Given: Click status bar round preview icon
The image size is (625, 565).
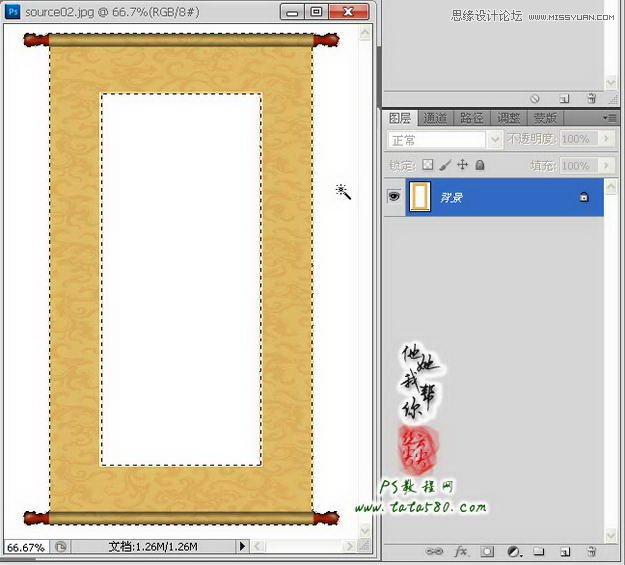Looking at the screenshot, I should click(61, 546).
